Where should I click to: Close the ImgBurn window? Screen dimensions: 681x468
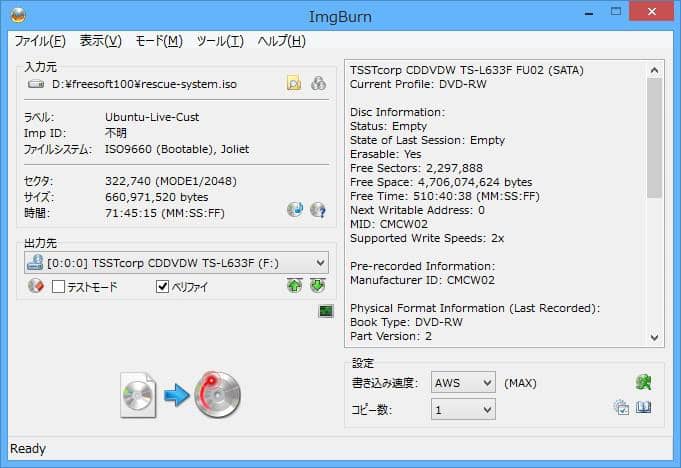point(651,12)
